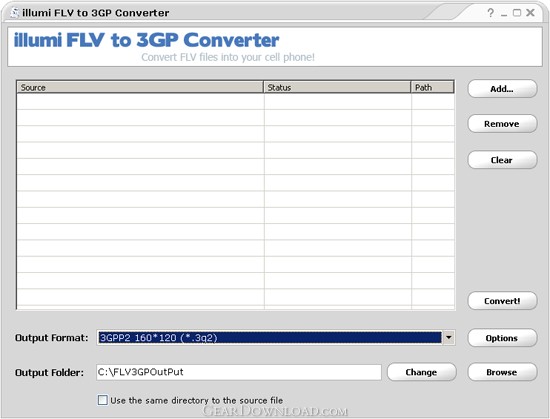The image size is (550, 419).
Task: Start conversion with Convert! button
Action: [x=502, y=301]
